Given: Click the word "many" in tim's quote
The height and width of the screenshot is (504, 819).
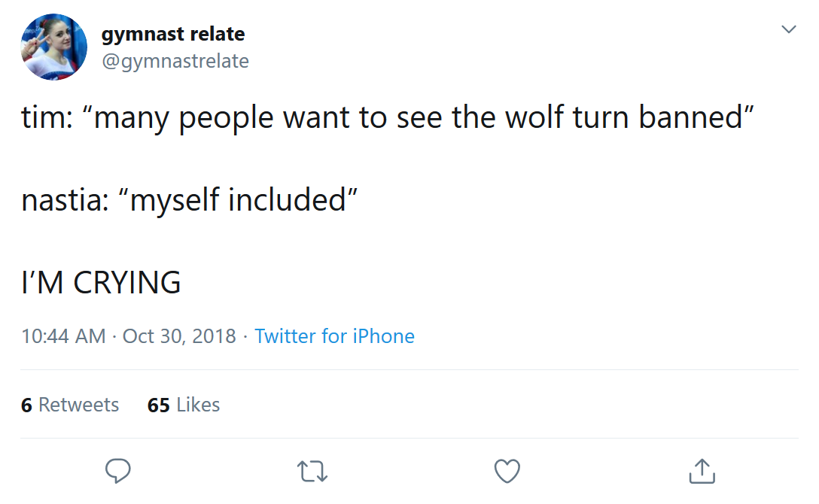Looking at the screenshot, I should (132, 120).
